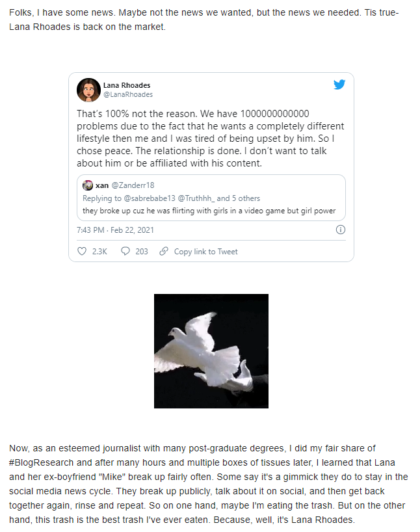420x532 pixels.
Task: Like the tweet with heart icon
Action: click(x=82, y=251)
